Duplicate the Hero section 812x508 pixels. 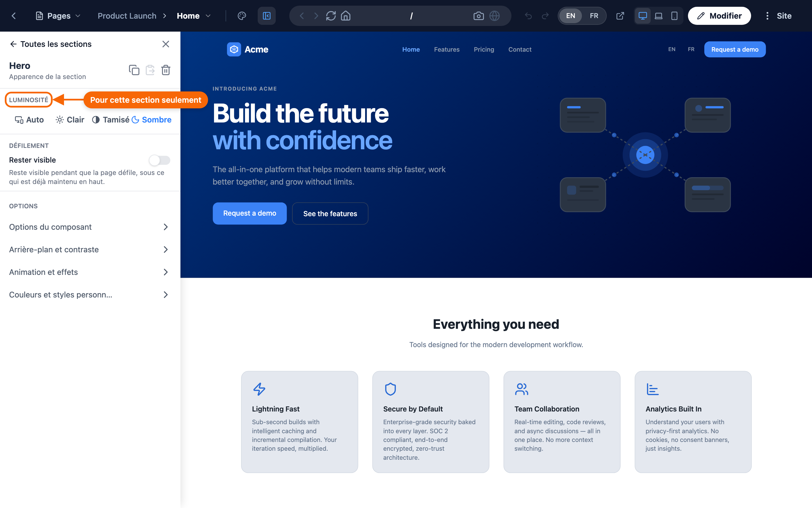pyautogui.click(x=134, y=70)
